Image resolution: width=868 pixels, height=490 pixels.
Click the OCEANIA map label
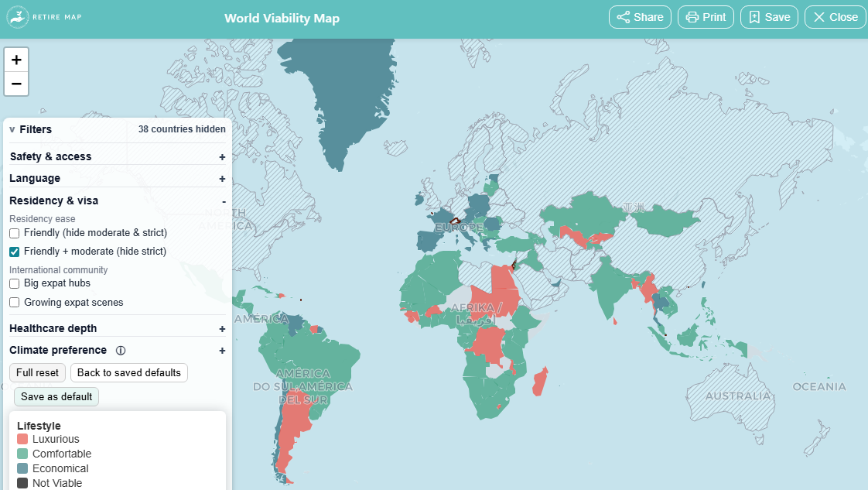click(819, 386)
